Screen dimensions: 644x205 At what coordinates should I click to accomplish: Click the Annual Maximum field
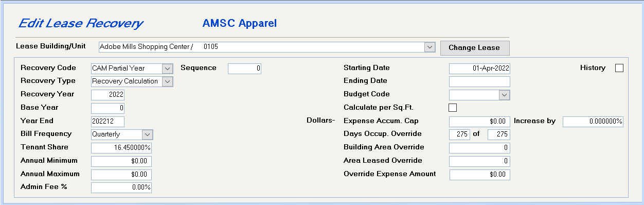(x=121, y=175)
